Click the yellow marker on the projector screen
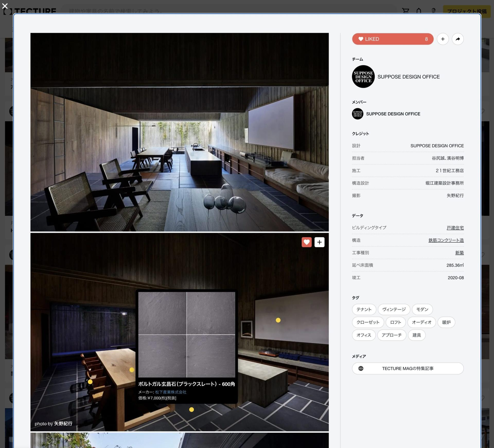 [278, 320]
